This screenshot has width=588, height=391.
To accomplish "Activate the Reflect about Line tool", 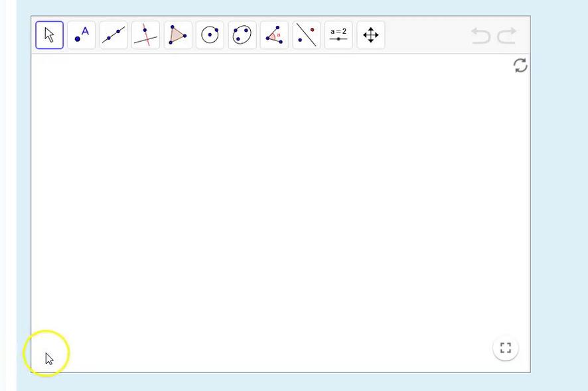I will [307, 35].
